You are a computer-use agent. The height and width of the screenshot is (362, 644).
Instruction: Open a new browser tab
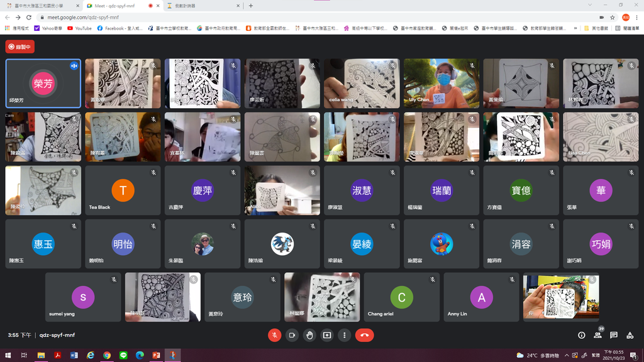250,6
